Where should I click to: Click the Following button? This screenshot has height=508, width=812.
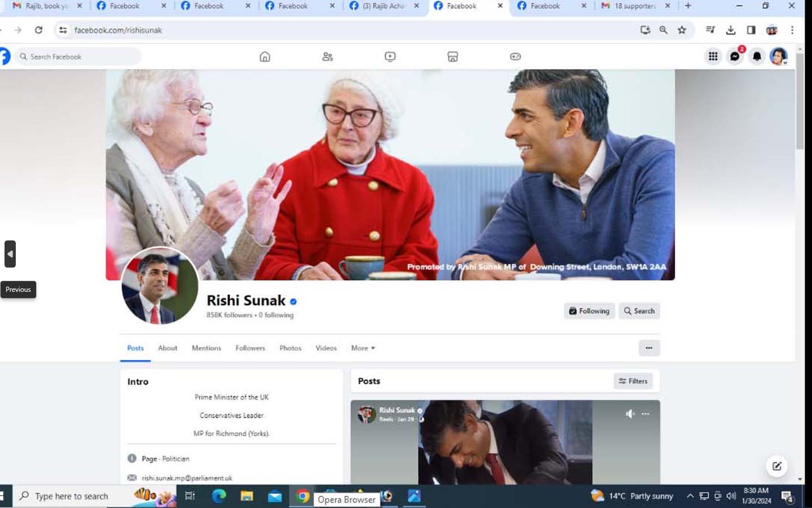pyautogui.click(x=589, y=311)
